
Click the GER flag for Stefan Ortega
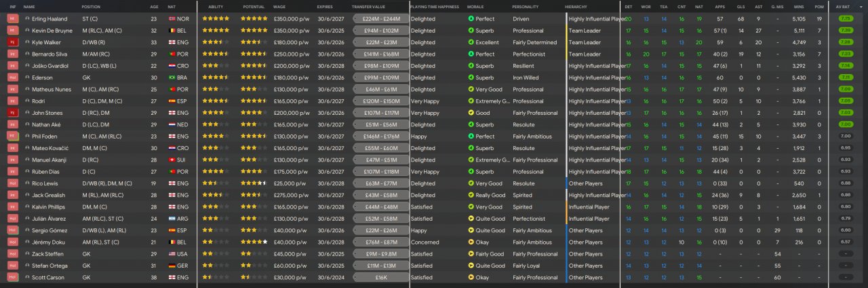tap(171, 266)
